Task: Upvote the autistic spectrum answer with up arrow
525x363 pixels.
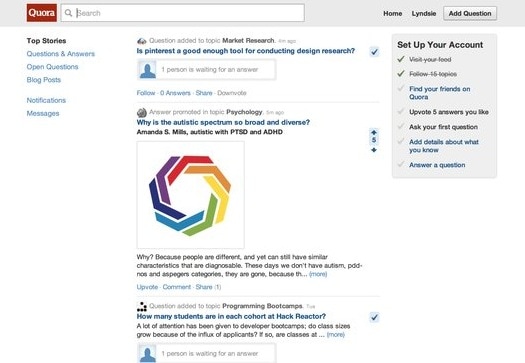Action: tap(374, 132)
